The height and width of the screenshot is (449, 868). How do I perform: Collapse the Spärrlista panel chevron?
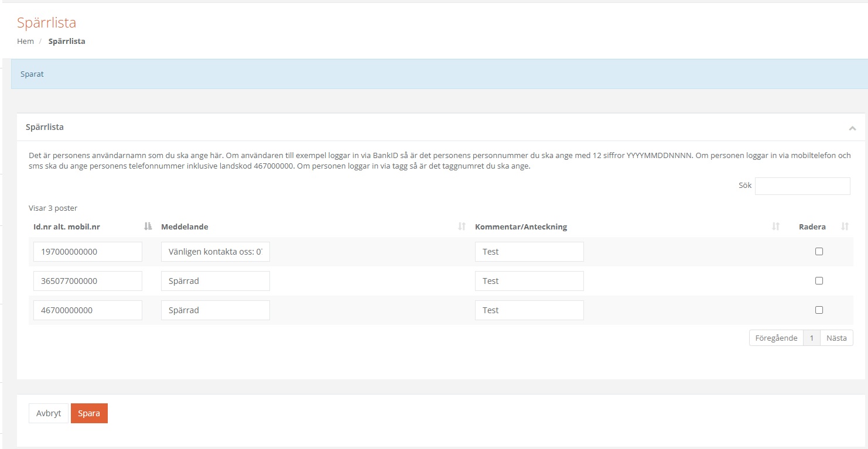(x=852, y=128)
